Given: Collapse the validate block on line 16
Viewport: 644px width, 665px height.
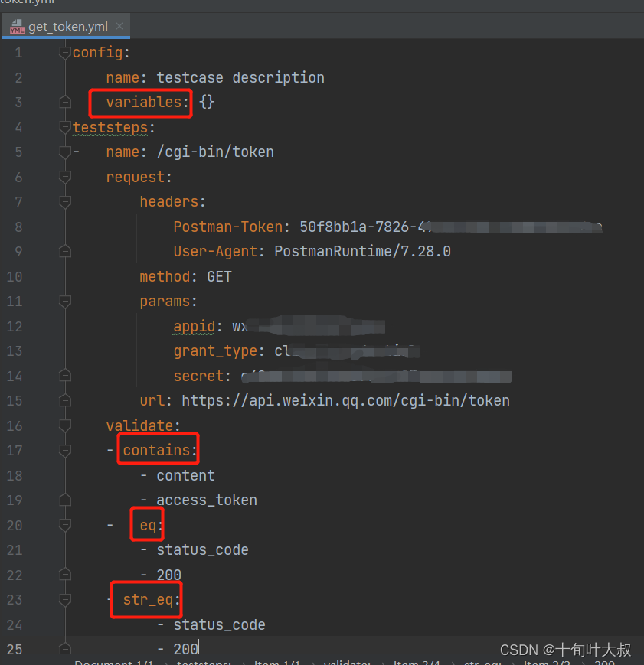Looking at the screenshot, I should tap(65, 425).
